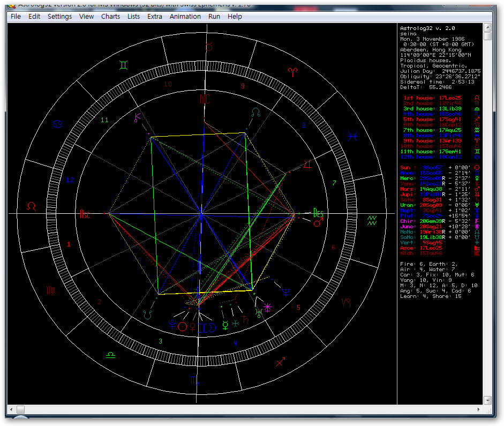504x426 pixels.
Task: Click the horizontal scrollbar left arrow
Action: coord(10,410)
